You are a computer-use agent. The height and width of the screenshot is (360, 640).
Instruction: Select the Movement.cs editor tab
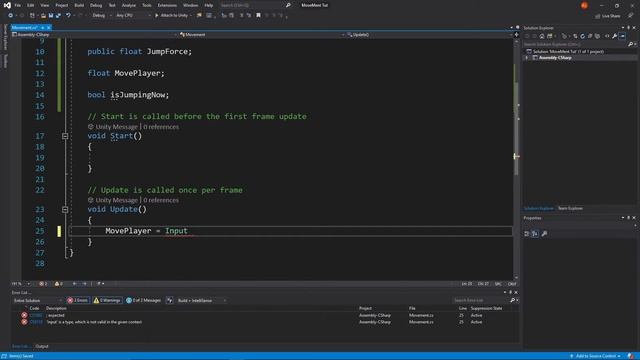click(x=24, y=27)
